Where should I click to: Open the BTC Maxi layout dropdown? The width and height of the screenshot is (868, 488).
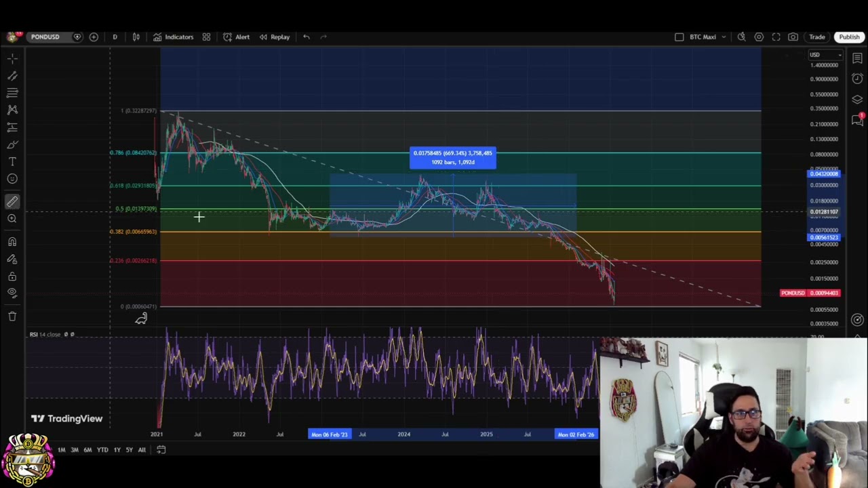708,37
